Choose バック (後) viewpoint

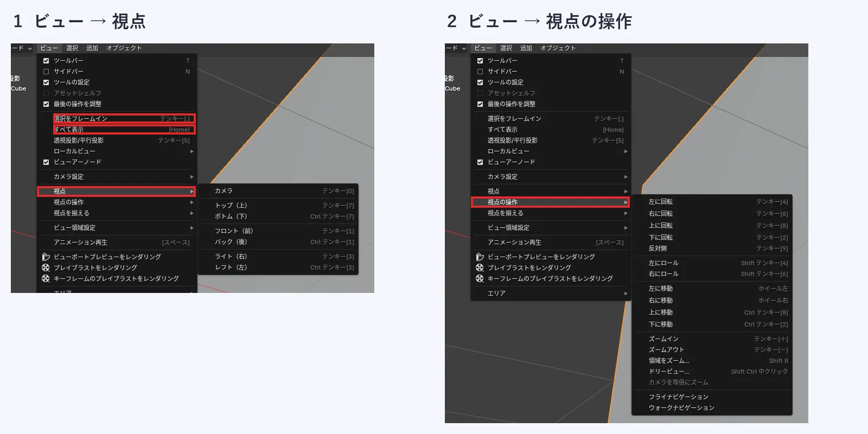[x=278, y=242]
